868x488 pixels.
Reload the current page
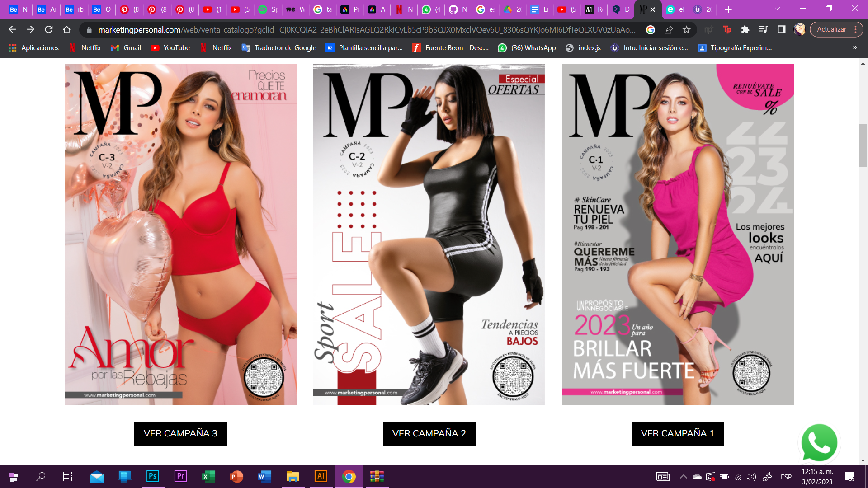click(x=49, y=29)
